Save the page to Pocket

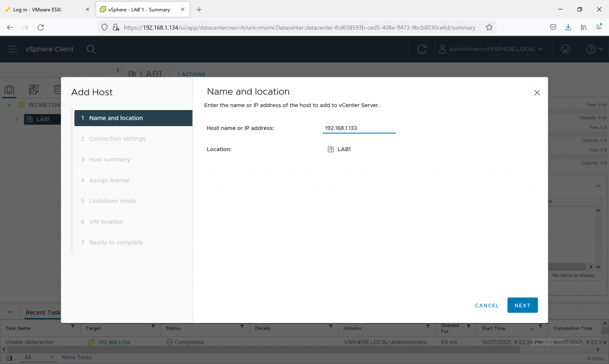pyautogui.click(x=553, y=27)
